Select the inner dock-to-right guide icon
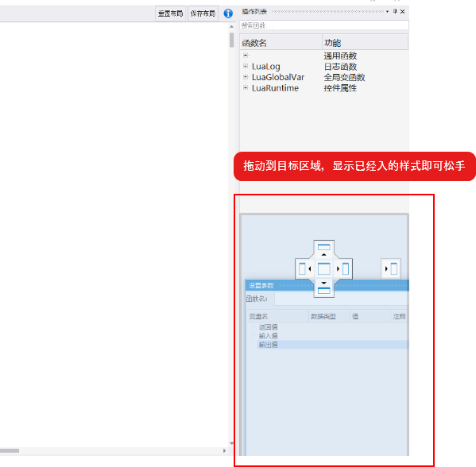The height and width of the screenshot is (467, 476). 342,269
